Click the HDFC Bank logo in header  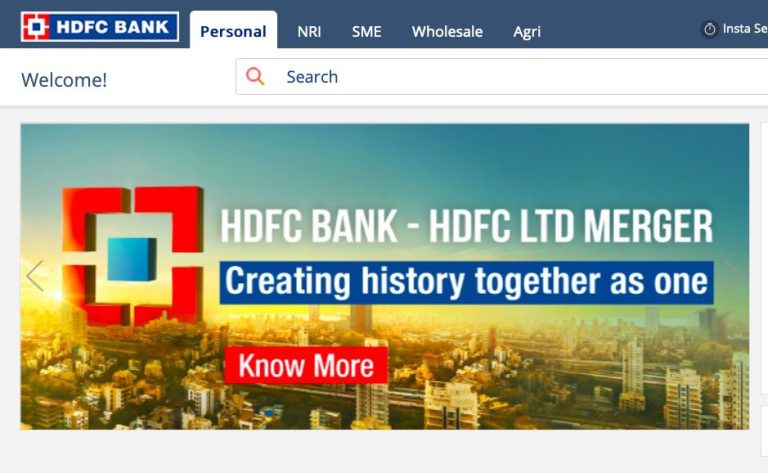pos(100,26)
